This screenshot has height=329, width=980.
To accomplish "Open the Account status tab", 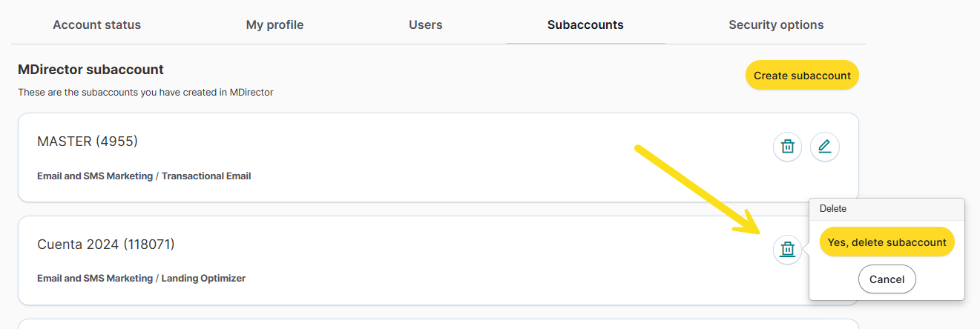I will tap(96, 24).
